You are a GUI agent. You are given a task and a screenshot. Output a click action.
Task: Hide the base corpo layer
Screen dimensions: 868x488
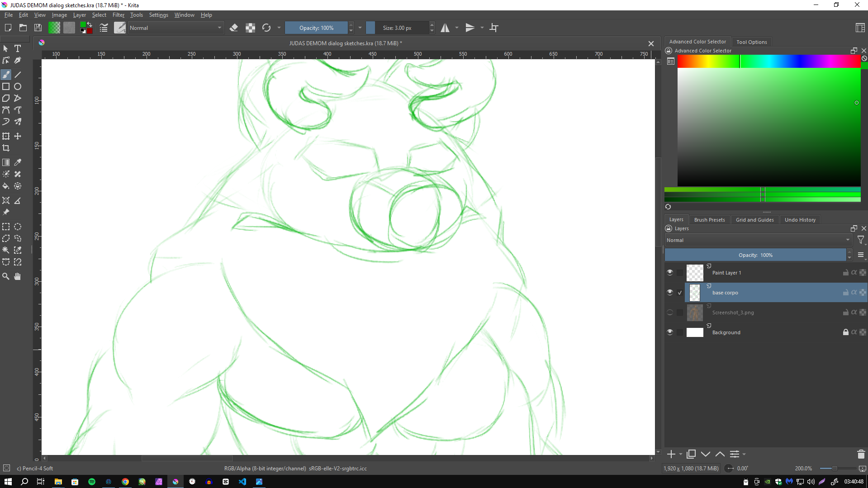pos(670,292)
